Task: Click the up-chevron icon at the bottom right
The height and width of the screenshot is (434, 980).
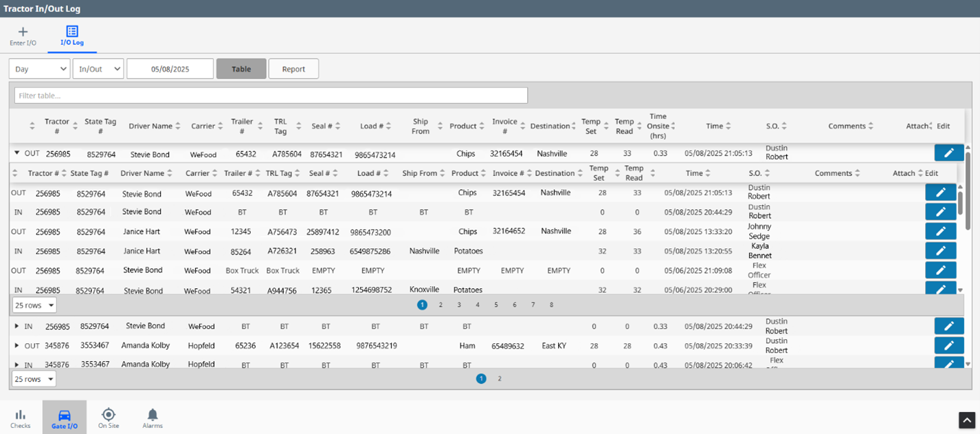Action: (966, 420)
